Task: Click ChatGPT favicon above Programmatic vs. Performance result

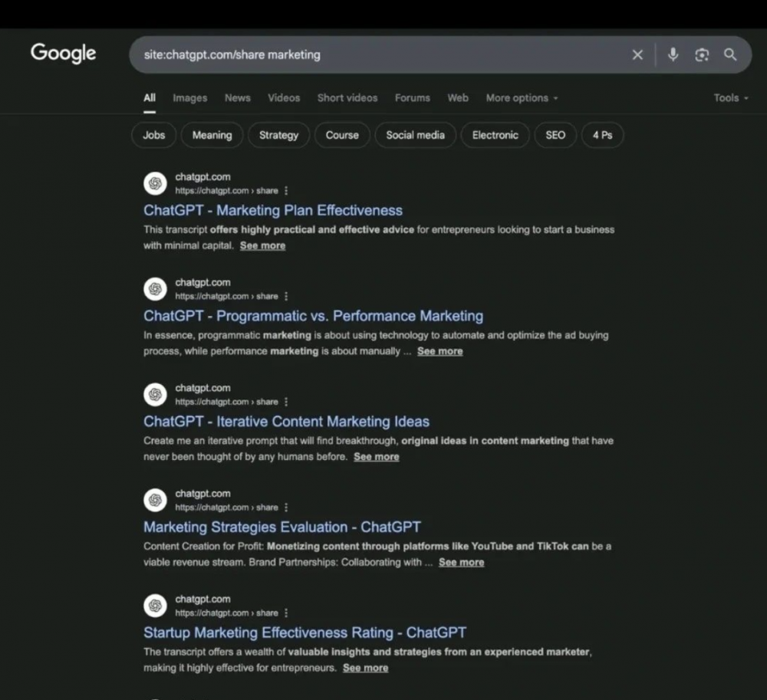Action: [155, 289]
